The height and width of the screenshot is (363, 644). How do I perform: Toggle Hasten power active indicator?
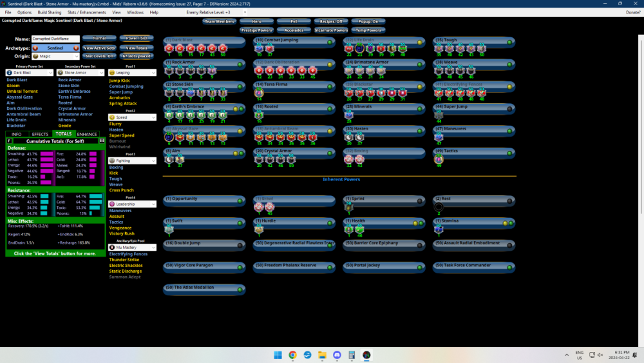[420, 131]
